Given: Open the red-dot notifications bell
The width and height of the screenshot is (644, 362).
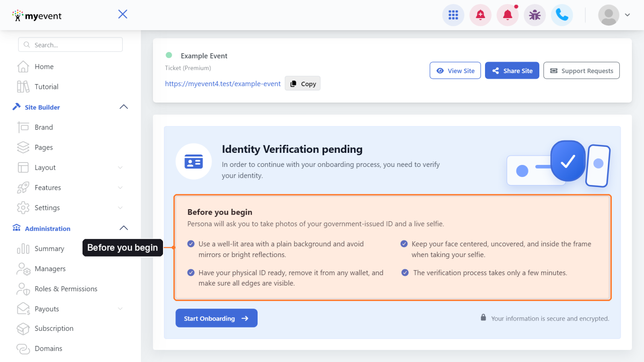Looking at the screenshot, I should point(508,15).
